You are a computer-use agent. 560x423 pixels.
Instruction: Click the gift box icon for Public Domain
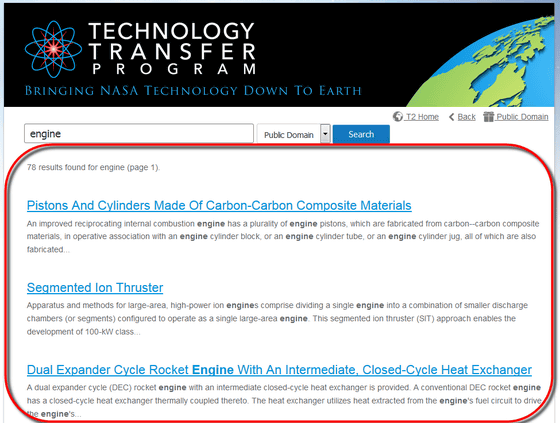pos(488,116)
